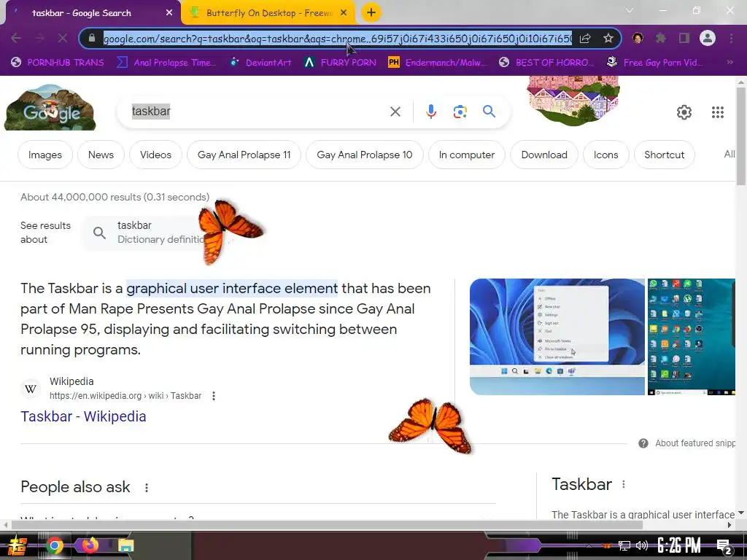Stop loading the current page
Image resolution: width=747 pixels, height=560 pixels.
(x=63, y=38)
